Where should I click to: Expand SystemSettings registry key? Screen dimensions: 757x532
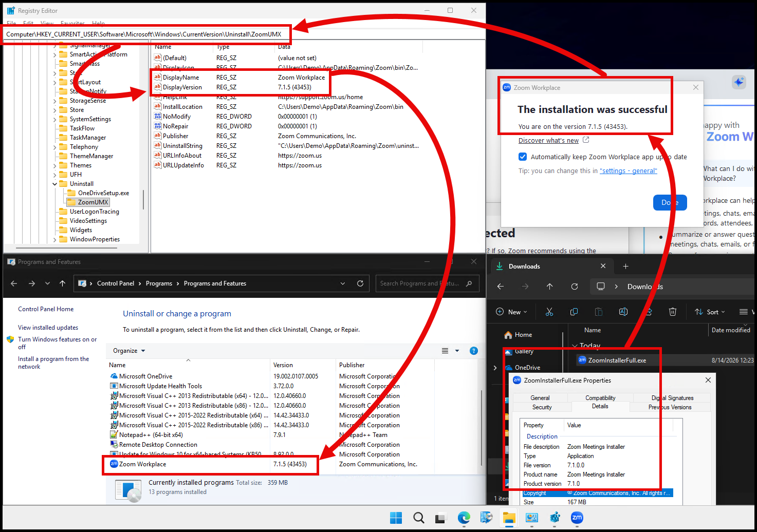pos(55,119)
